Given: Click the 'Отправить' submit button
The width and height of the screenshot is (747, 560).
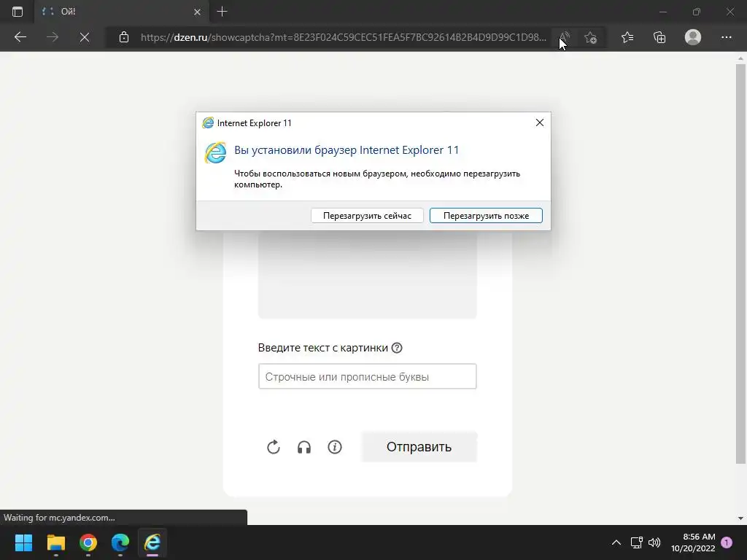Looking at the screenshot, I should (x=419, y=447).
